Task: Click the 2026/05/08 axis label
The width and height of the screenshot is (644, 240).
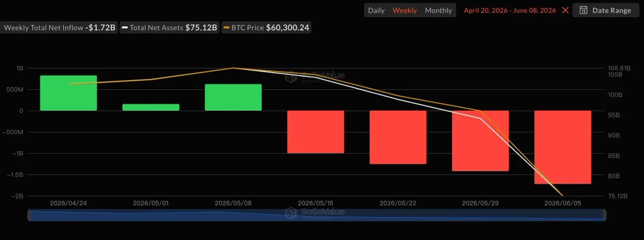Action: tap(233, 203)
